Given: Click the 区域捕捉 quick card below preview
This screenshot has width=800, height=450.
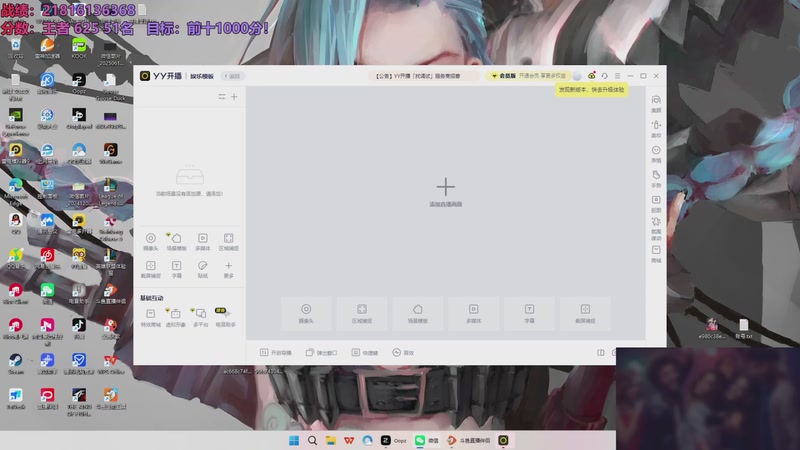Looking at the screenshot, I should (362, 313).
